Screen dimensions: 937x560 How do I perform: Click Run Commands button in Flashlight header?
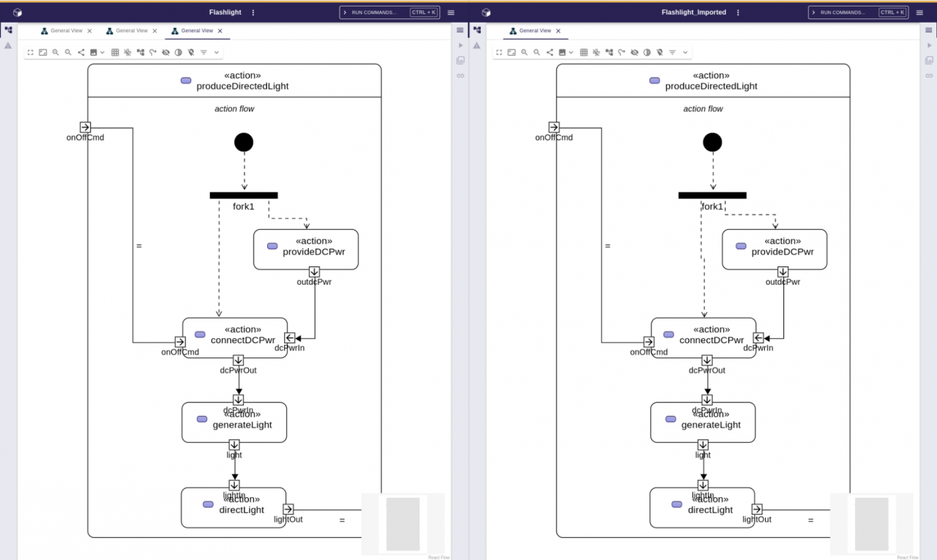(390, 12)
